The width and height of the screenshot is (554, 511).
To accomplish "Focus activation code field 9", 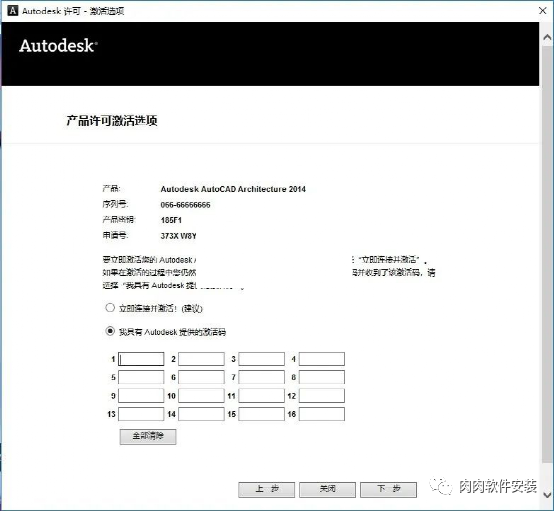I will pyautogui.click(x=141, y=395).
